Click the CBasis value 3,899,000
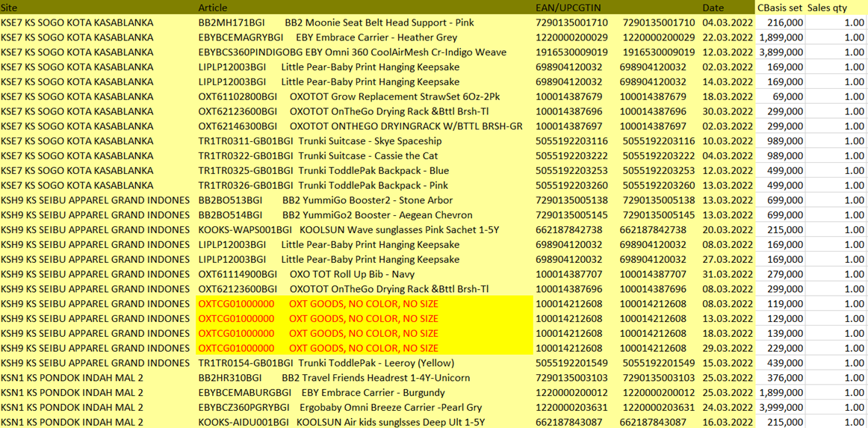Screen dimensions: 868x428 [781, 52]
